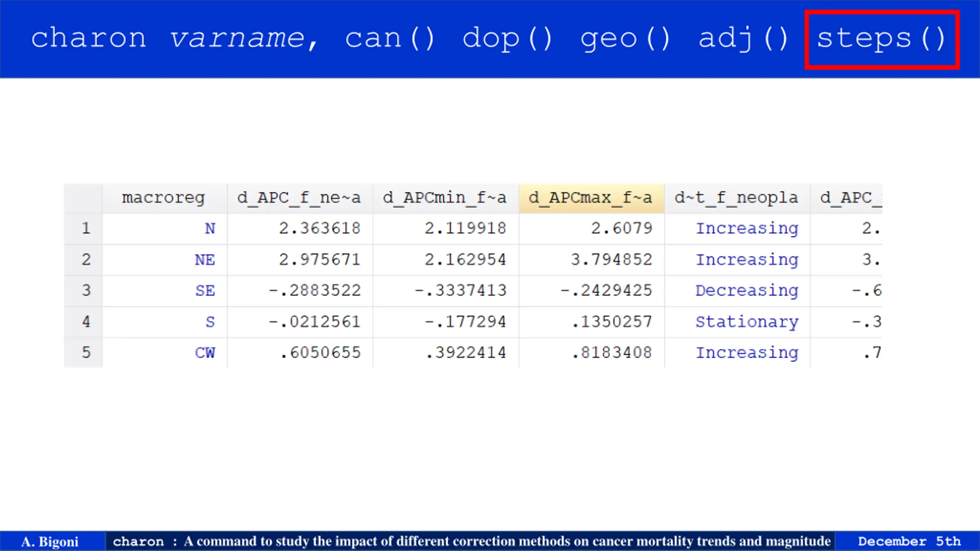Viewport: 980px width, 551px height.
Task: Click the adj() option in the title
Action: click(x=743, y=39)
